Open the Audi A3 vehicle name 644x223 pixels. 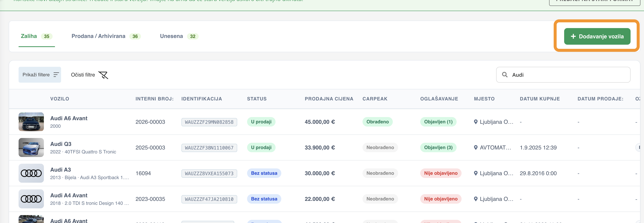coord(60,170)
